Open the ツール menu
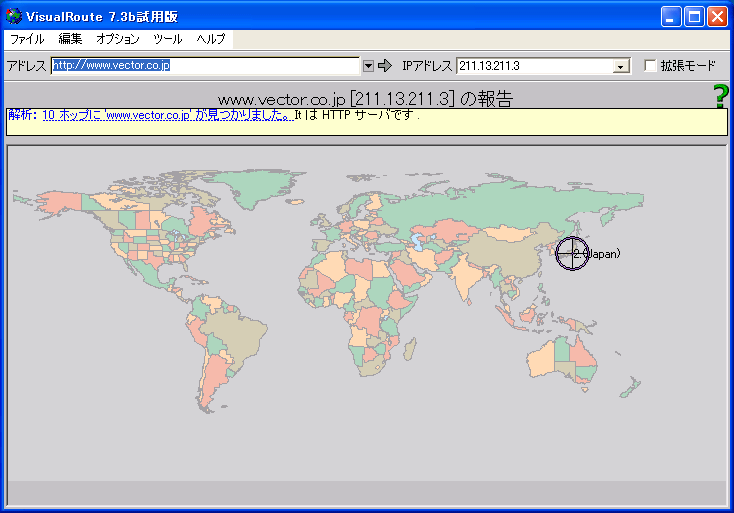The image size is (734, 513). click(x=167, y=39)
